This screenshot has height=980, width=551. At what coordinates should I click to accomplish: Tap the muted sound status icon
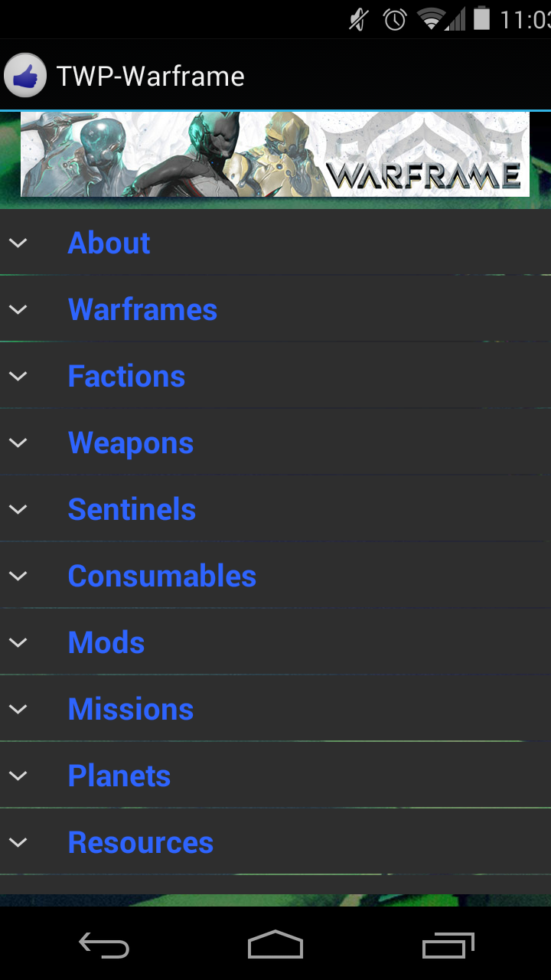[x=358, y=19]
